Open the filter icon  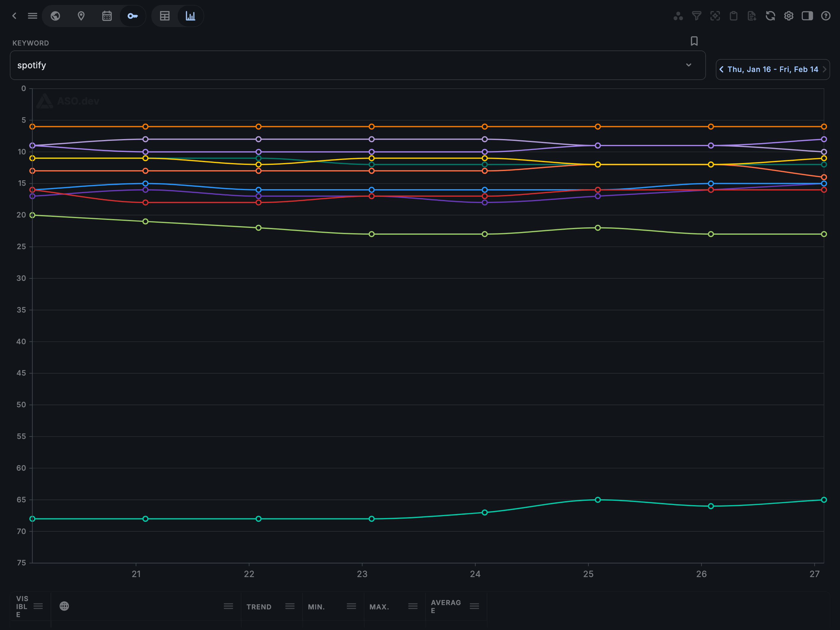point(696,16)
